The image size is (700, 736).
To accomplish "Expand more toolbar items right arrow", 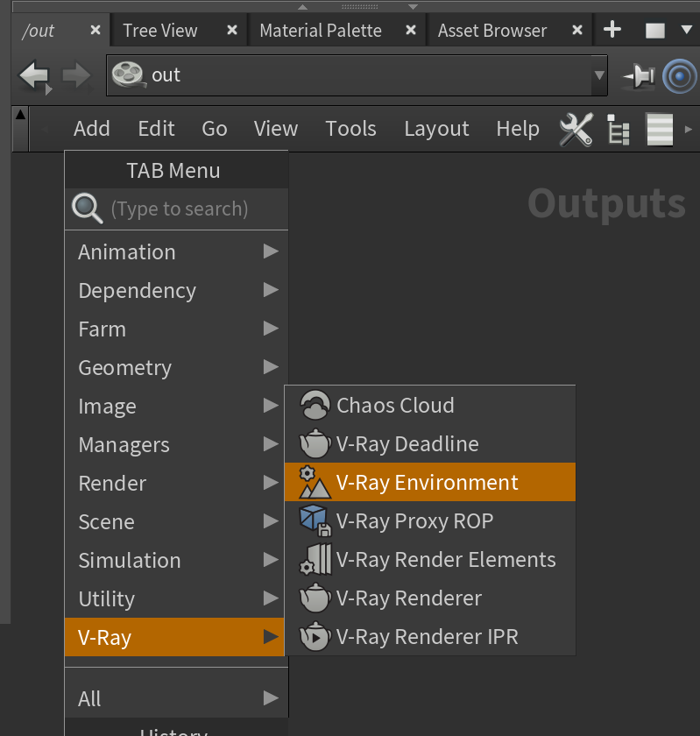I will [689, 129].
